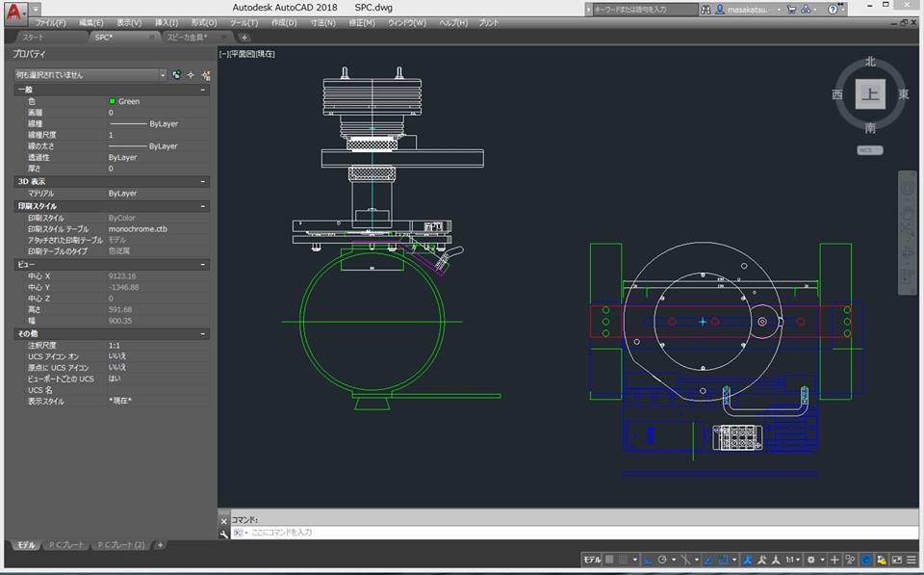Add a new drawing tab with plus button
Image resolution: width=924 pixels, height=575 pixels.
244,38
